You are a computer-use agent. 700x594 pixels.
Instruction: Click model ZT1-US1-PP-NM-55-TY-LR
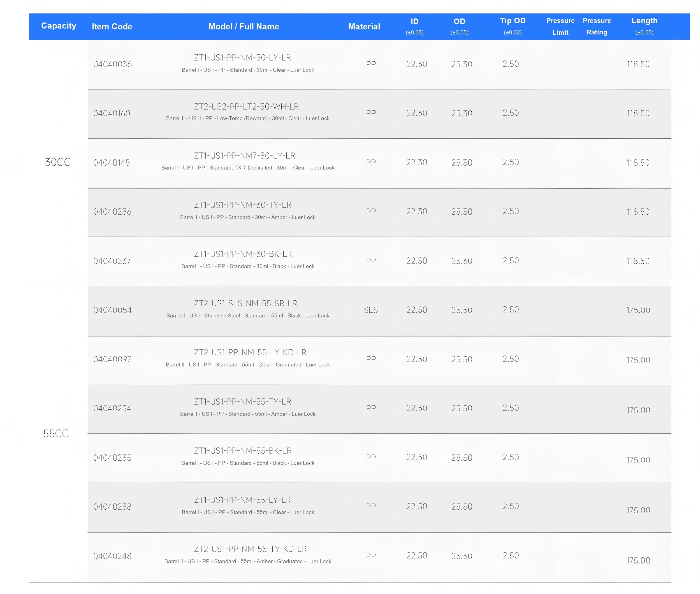[242, 402]
